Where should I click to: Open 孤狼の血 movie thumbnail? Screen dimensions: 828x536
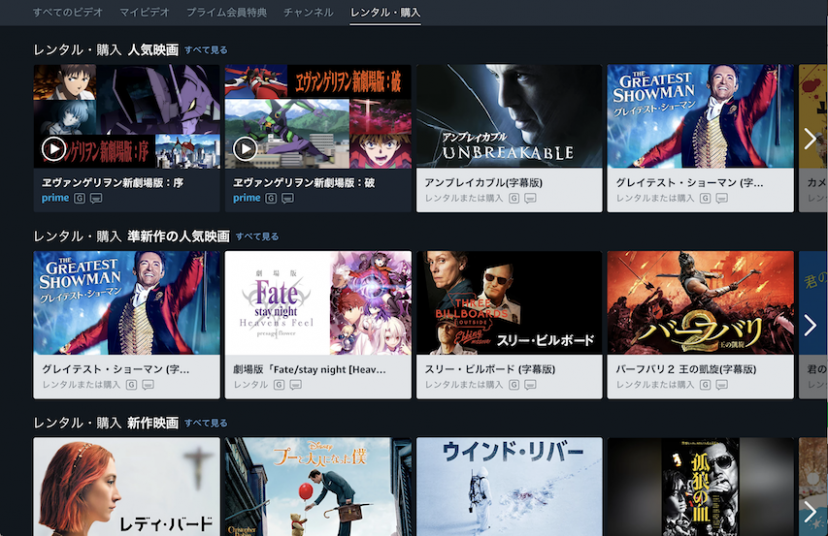700,486
